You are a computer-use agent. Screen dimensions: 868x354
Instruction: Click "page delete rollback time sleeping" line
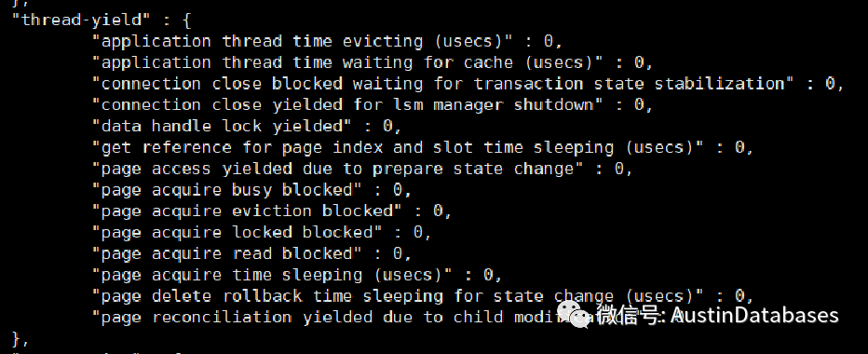coord(423,296)
